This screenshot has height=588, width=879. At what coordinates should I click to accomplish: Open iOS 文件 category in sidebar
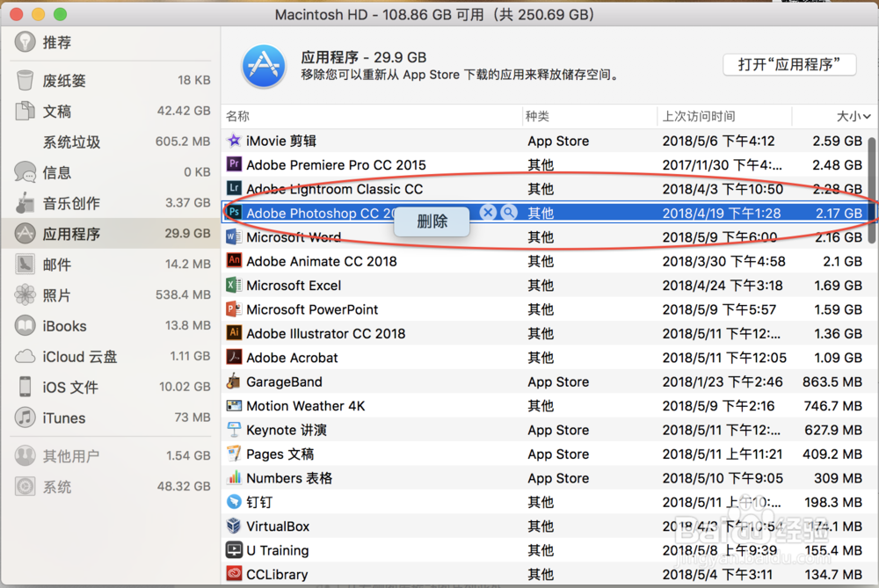point(70,388)
